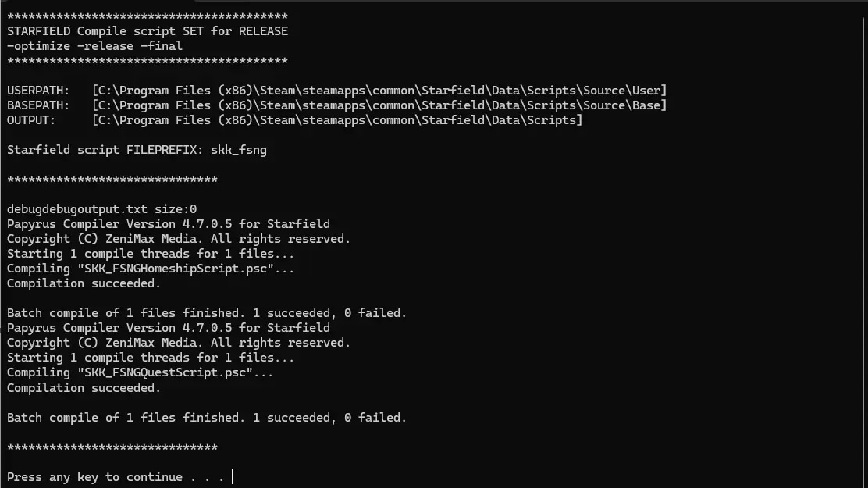Screen dimensions: 868x488
Task: Click the OUTPUT directory path text
Action: click(337, 120)
